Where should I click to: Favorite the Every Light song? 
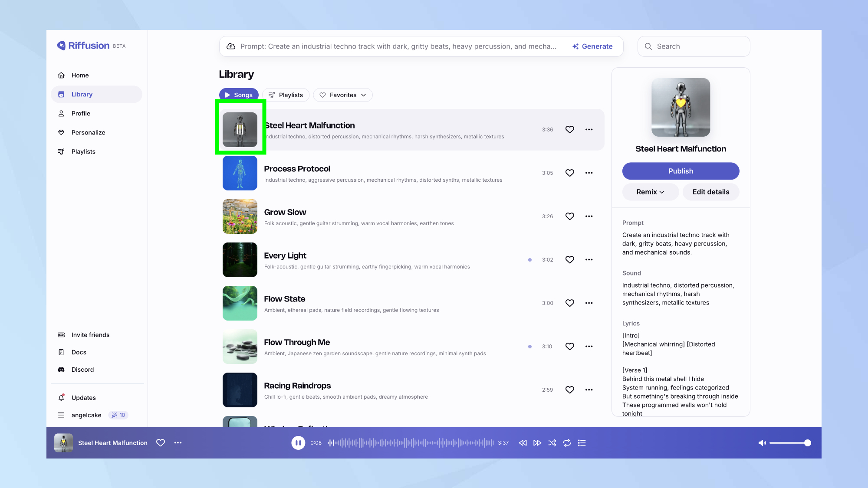pyautogui.click(x=570, y=260)
